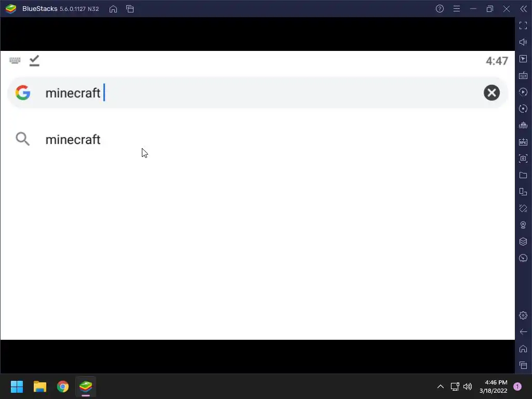
Task: Click the Android back arrow in sidebar
Action: tap(523, 332)
